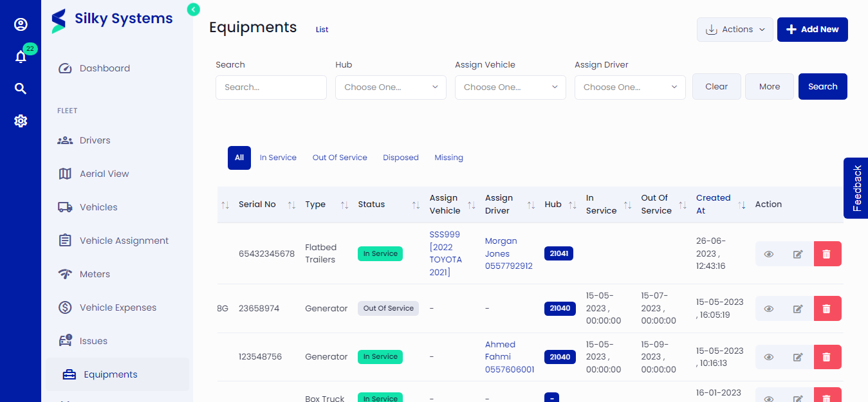The image size is (868, 402).
Task: View details of equipment 65432345678
Action: (x=768, y=254)
